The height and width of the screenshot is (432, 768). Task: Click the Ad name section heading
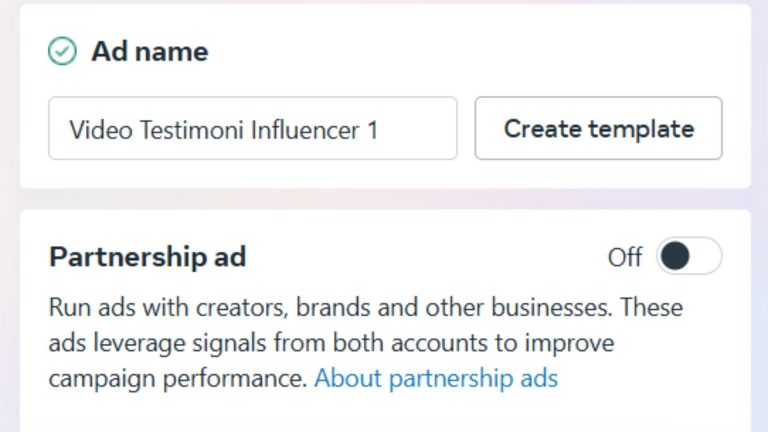150,52
